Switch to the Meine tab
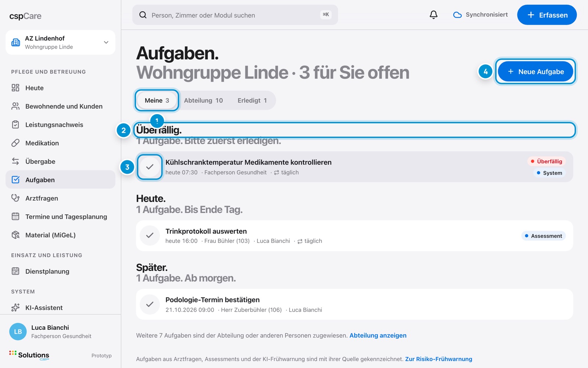This screenshot has height=368, width=588. point(157,100)
